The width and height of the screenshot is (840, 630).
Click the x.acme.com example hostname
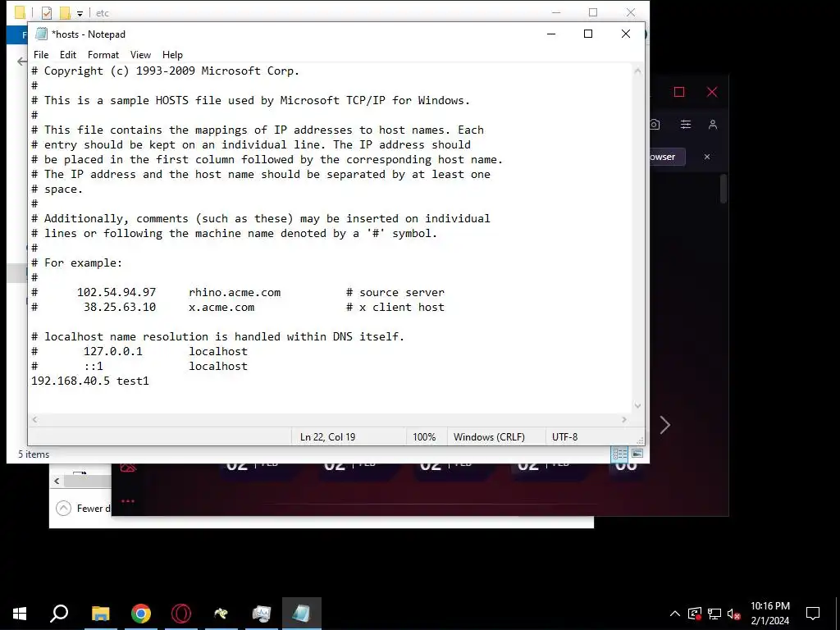(221, 307)
